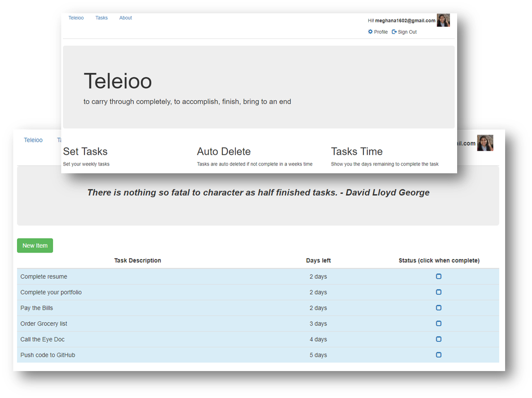Tick the Order Grocery list checkbox
The width and height of the screenshot is (532, 398).
tap(439, 323)
